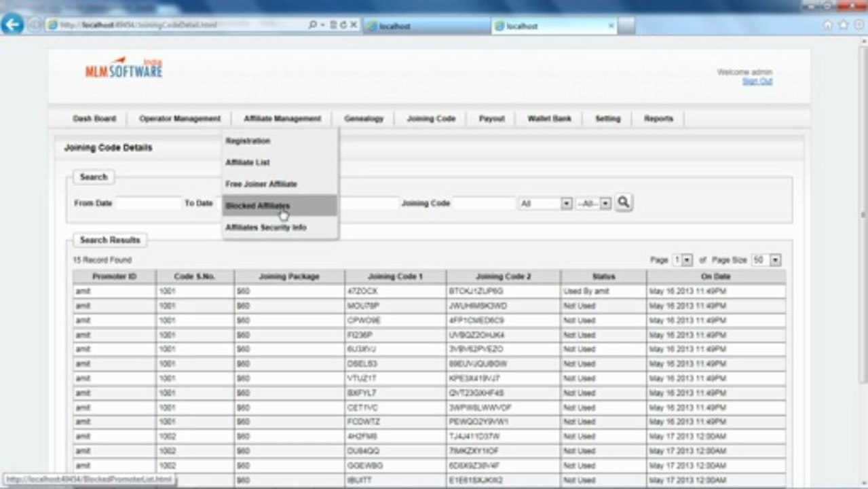This screenshot has height=489, width=868.
Task: Close the active localhost tab
Action: tap(611, 26)
